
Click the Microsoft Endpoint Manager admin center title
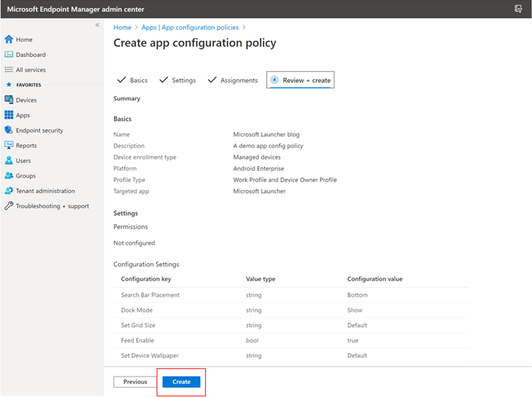pyautogui.click(x=76, y=9)
